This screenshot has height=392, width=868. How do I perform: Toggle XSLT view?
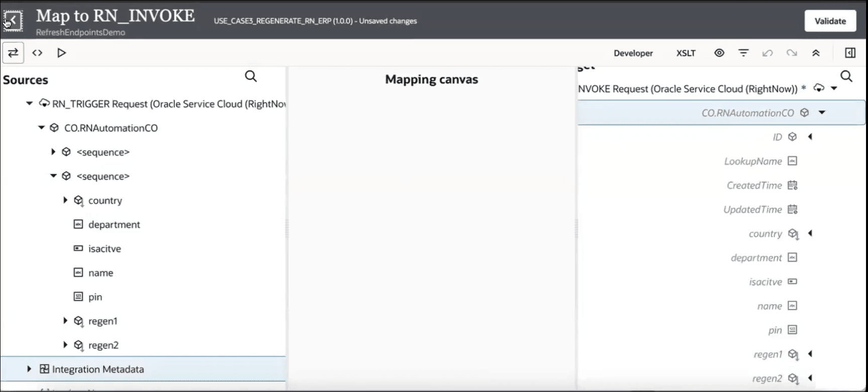point(686,53)
